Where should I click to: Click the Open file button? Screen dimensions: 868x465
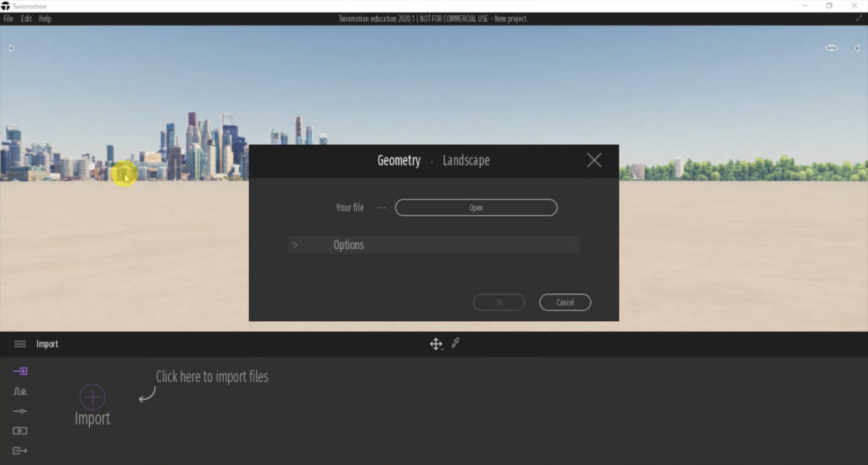pyautogui.click(x=476, y=208)
